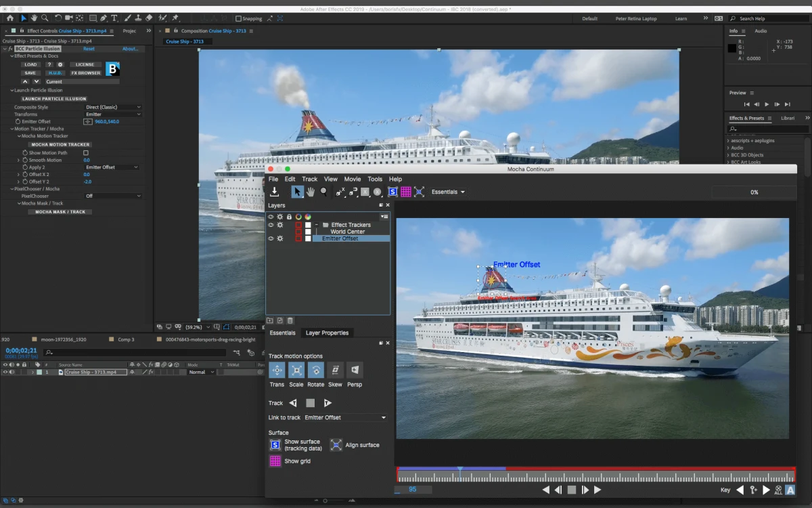Open the Link to track dropdown
812x508 pixels.
345,418
